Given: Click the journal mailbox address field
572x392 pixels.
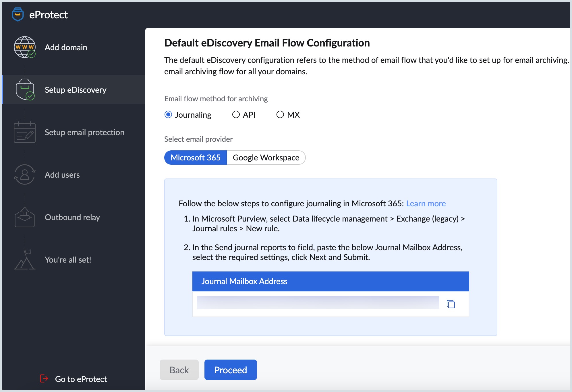Looking at the screenshot, I should coord(318,303).
